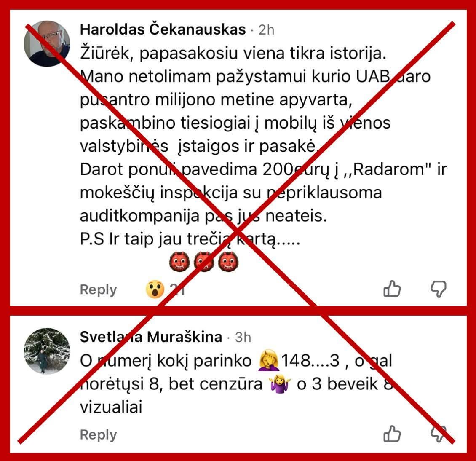Click the 3h timestamp on Svetlana's comment
Viewport: 476px width, 461px height.
pos(243,338)
